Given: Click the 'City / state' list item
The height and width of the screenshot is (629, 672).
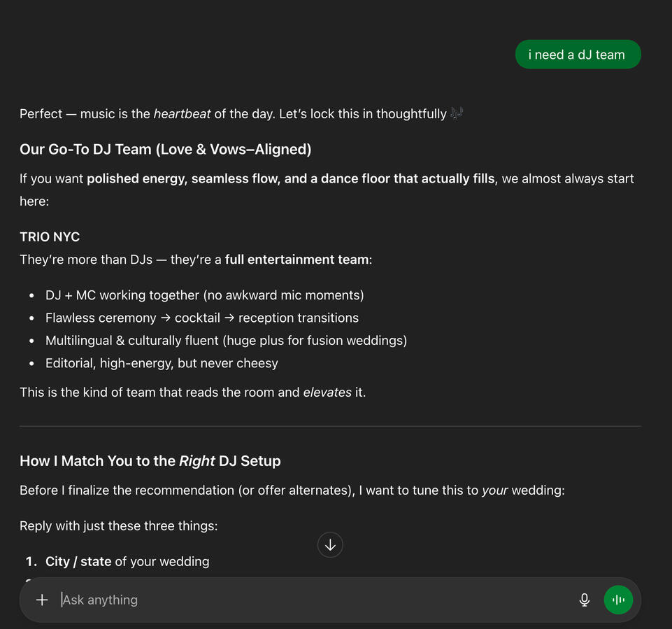Looking at the screenshot, I should 127,561.
